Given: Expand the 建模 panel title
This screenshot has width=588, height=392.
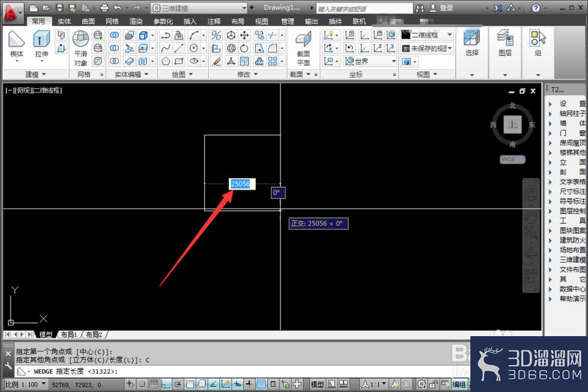Looking at the screenshot, I should 36,75.
